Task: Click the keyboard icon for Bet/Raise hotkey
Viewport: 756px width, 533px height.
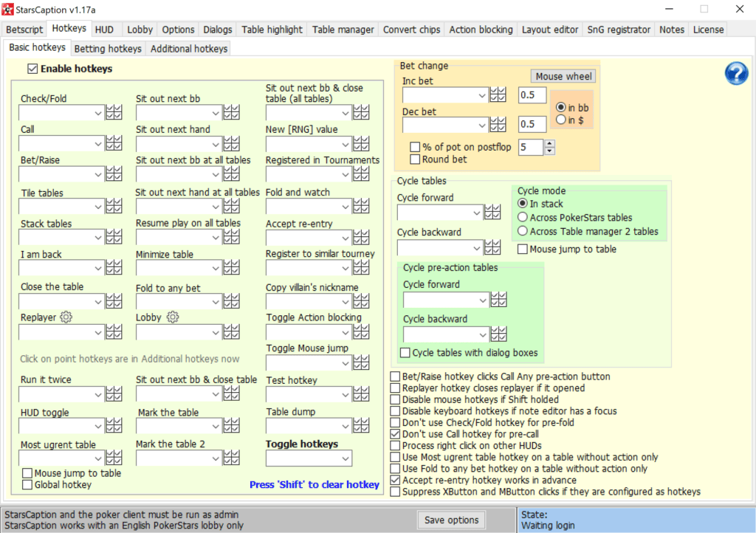Action: [114, 174]
